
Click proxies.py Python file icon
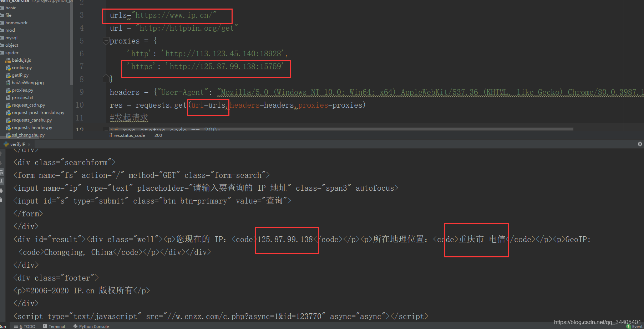pyautogui.click(x=8, y=90)
